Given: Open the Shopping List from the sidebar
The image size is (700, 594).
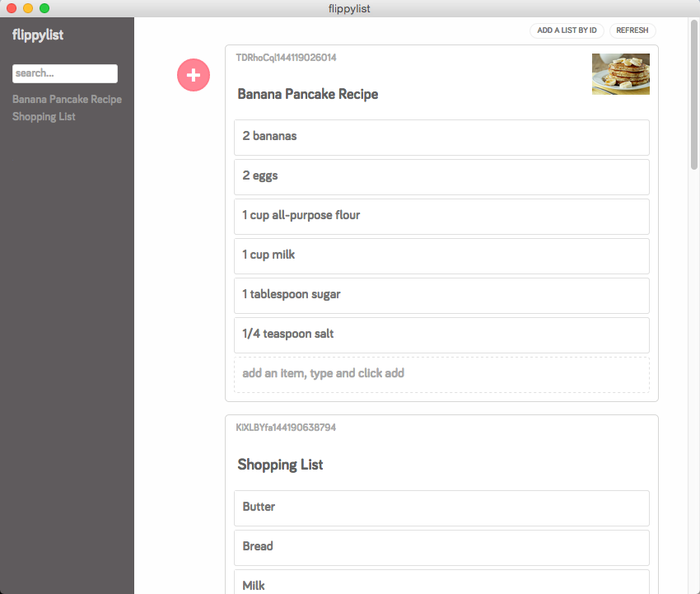Looking at the screenshot, I should click(x=44, y=116).
